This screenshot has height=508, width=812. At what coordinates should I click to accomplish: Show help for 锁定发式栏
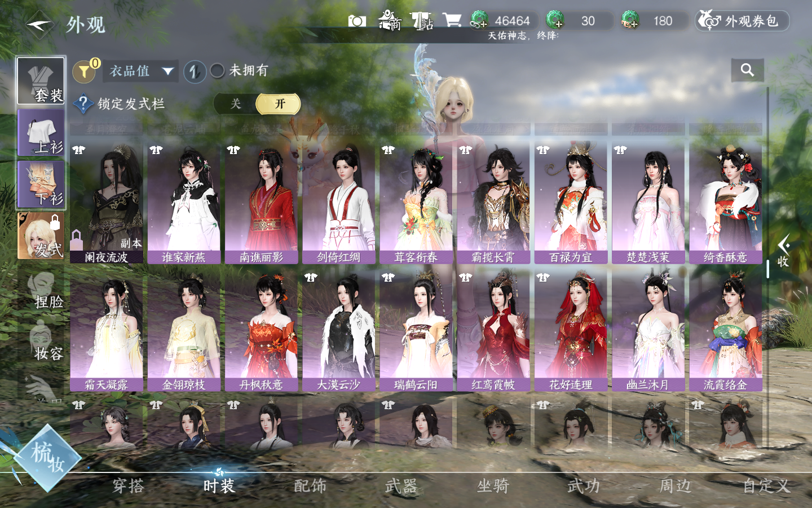pos(83,104)
